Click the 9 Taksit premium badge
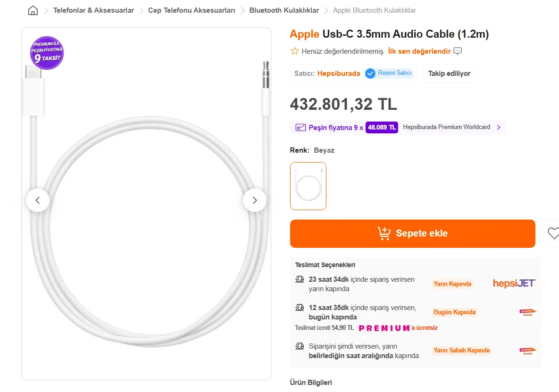Image resolution: width=559 pixels, height=392 pixels. coord(47,53)
